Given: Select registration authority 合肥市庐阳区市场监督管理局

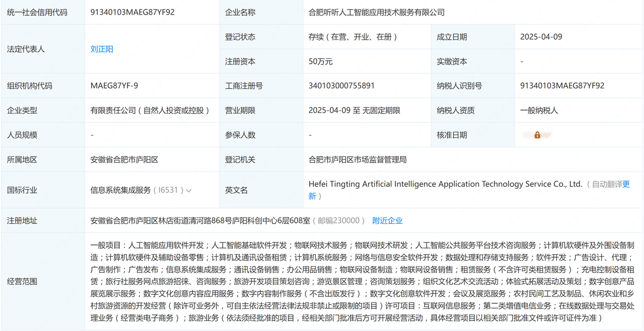Looking at the screenshot, I should click(358, 160).
